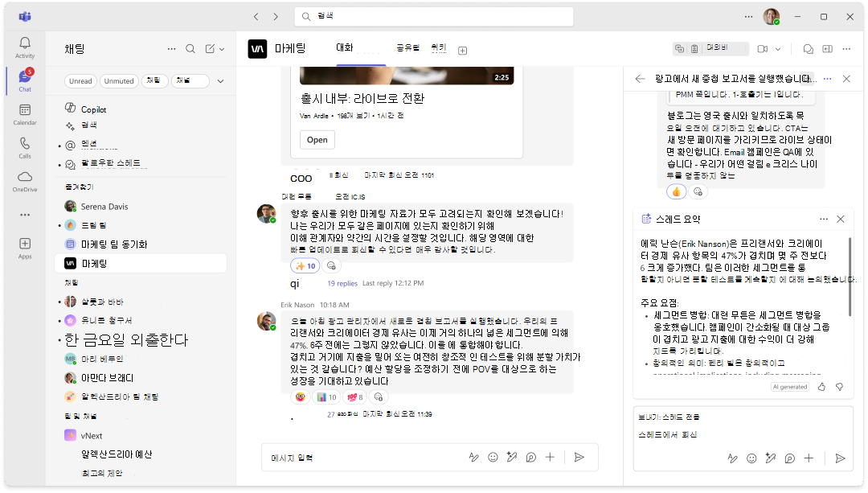Open the emoji picker in the main message box
The image size is (868, 493).
(x=493, y=457)
